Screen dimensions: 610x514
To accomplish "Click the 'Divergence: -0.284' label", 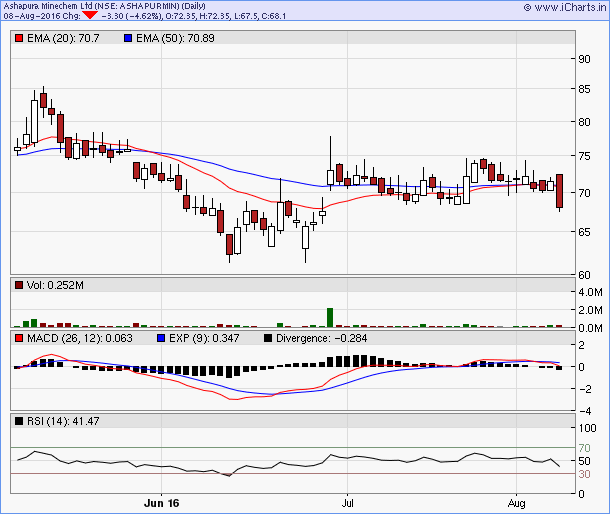I will click(x=322, y=338).
